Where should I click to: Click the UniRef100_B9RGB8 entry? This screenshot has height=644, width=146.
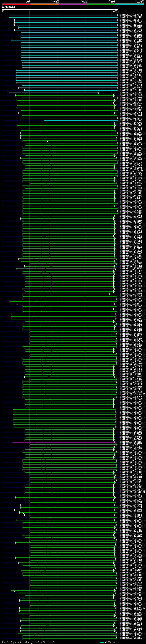click(x=131, y=110)
